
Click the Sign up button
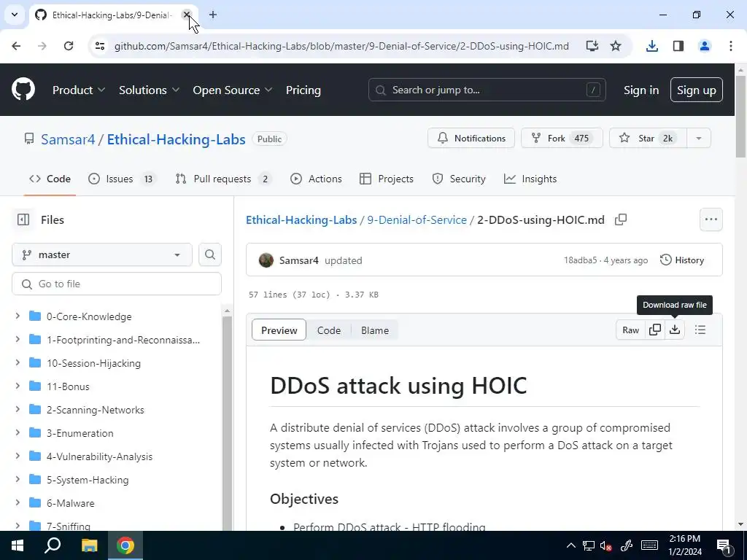[x=697, y=90]
